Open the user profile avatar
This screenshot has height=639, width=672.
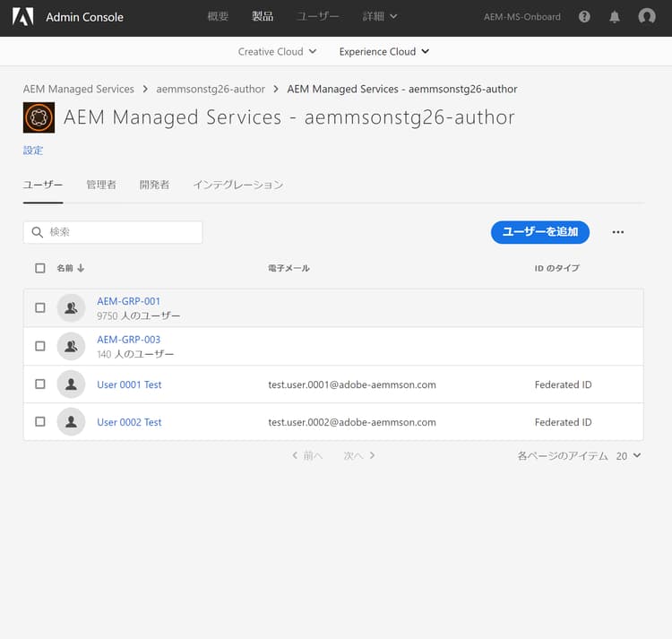pos(647,17)
